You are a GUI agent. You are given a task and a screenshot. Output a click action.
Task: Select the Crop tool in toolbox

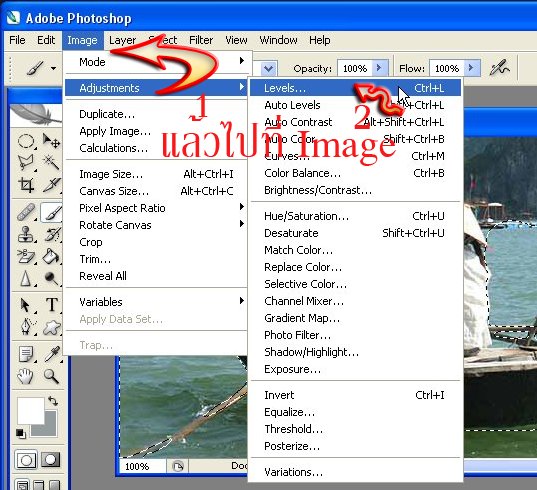tap(26, 185)
